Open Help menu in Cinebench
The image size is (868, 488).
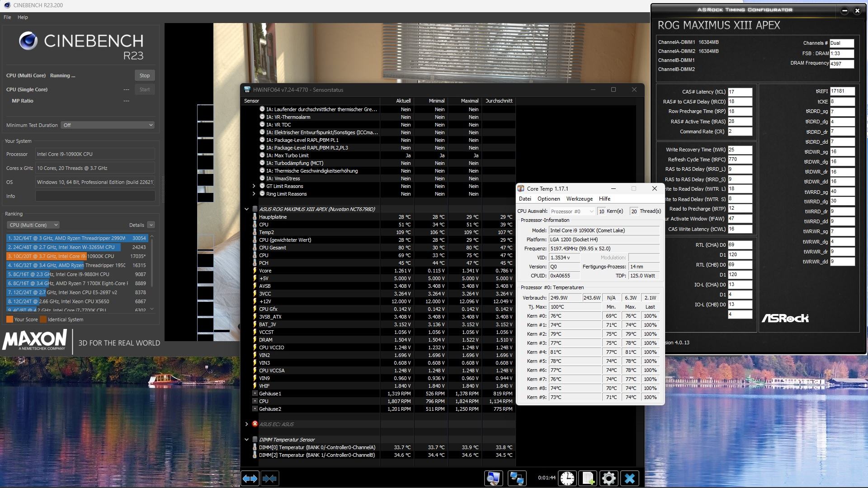(23, 17)
